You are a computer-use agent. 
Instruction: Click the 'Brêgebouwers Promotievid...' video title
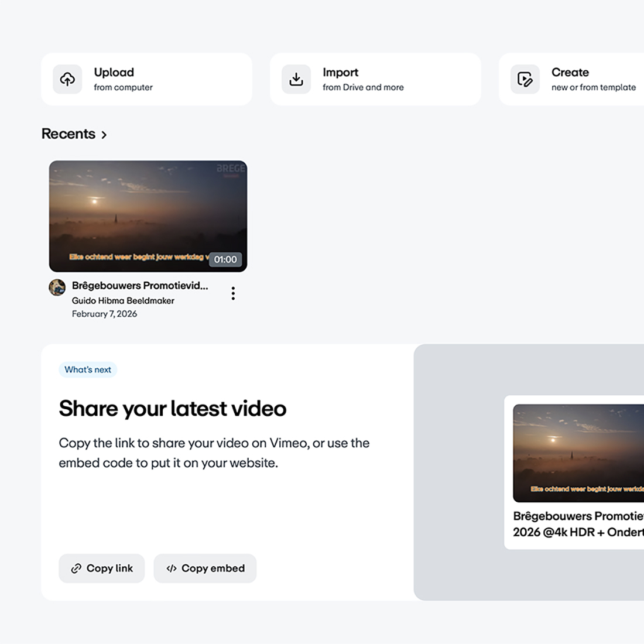pos(140,286)
